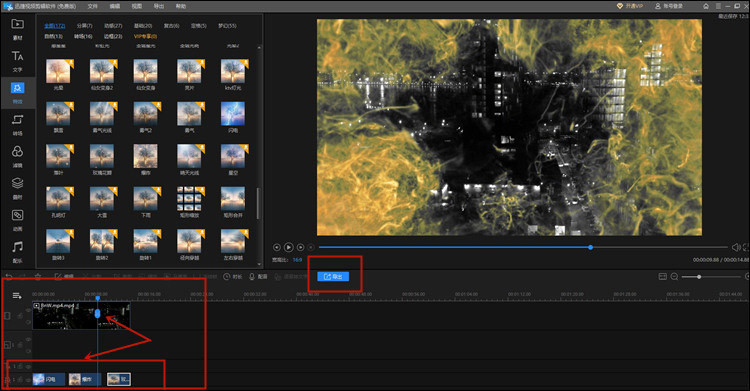Open the 帮助 menu

point(181,6)
